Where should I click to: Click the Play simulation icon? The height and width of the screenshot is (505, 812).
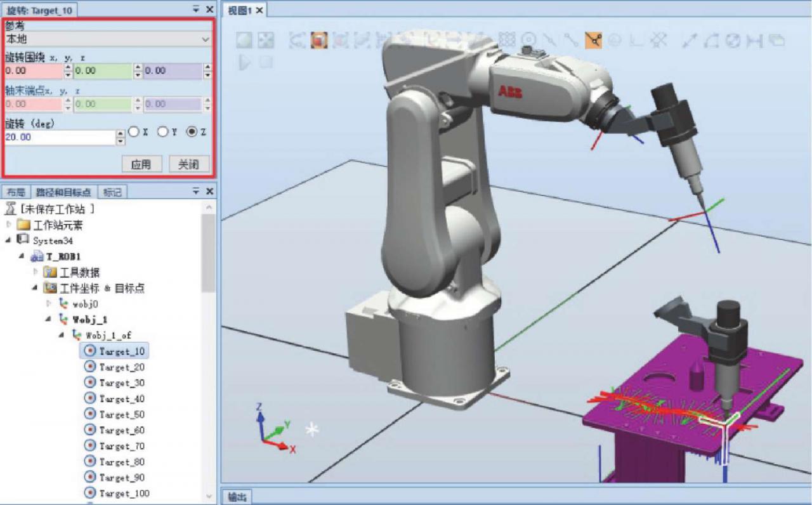pos(244,62)
